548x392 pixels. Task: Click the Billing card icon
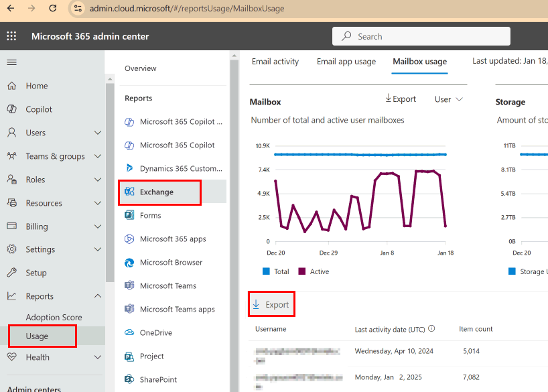tap(12, 226)
